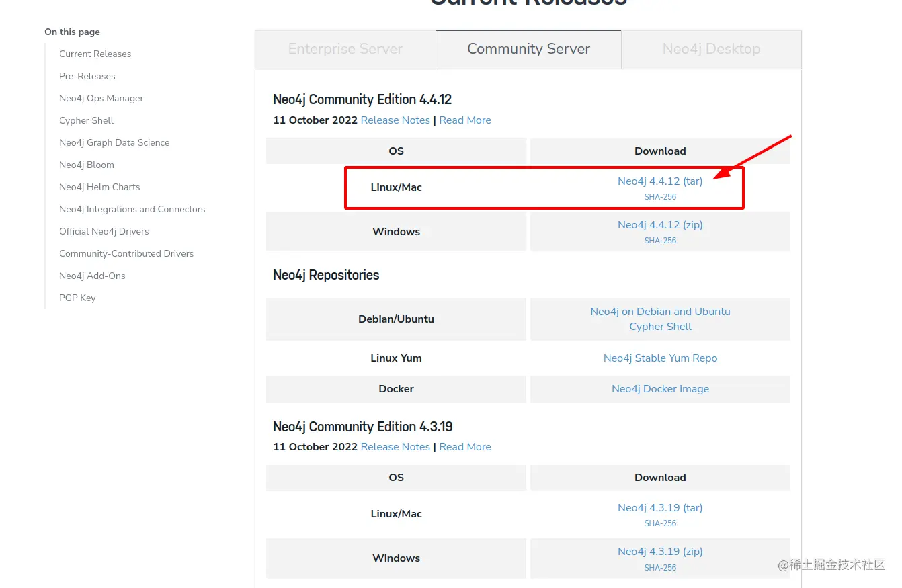Click Cypher Shell link in Debian/Ubuntu row

[x=660, y=327]
